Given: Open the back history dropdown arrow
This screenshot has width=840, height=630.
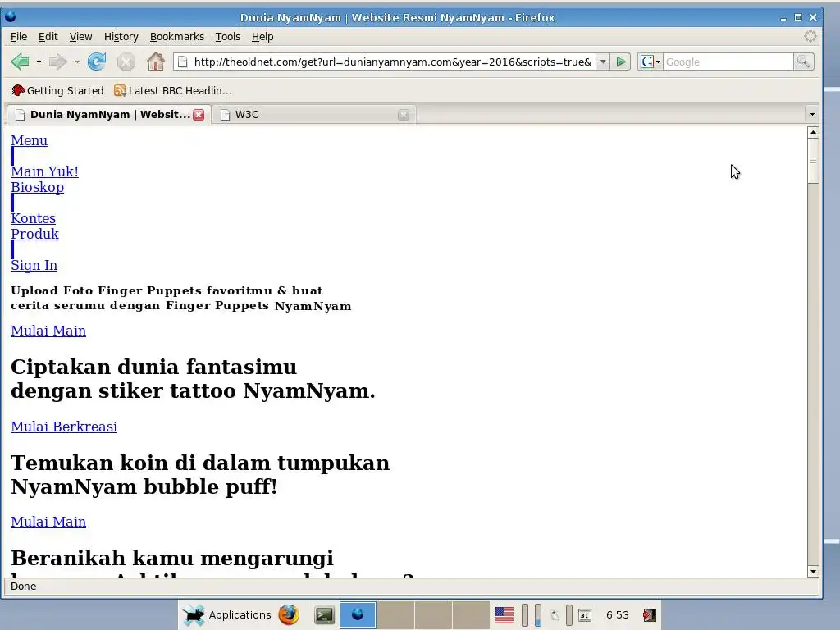Looking at the screenshot, I should 39,62.
